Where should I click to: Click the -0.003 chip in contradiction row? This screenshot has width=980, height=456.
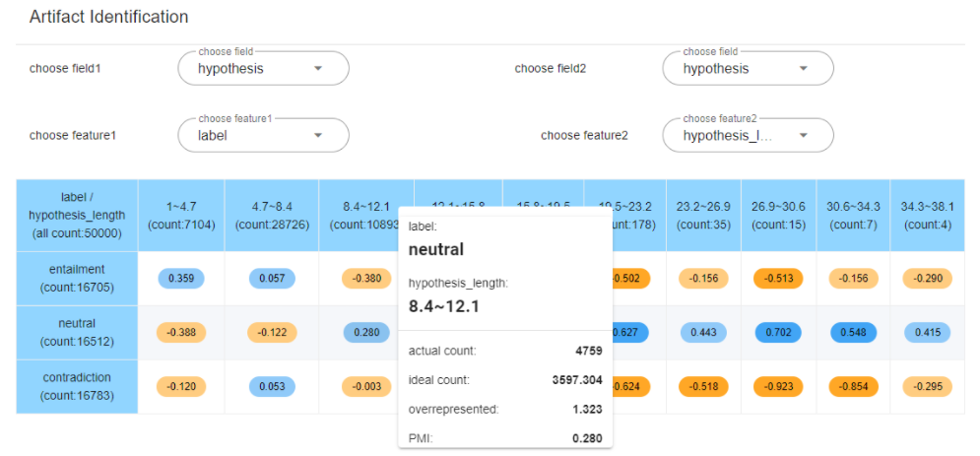pyautogui.click(x=366, y=386)
